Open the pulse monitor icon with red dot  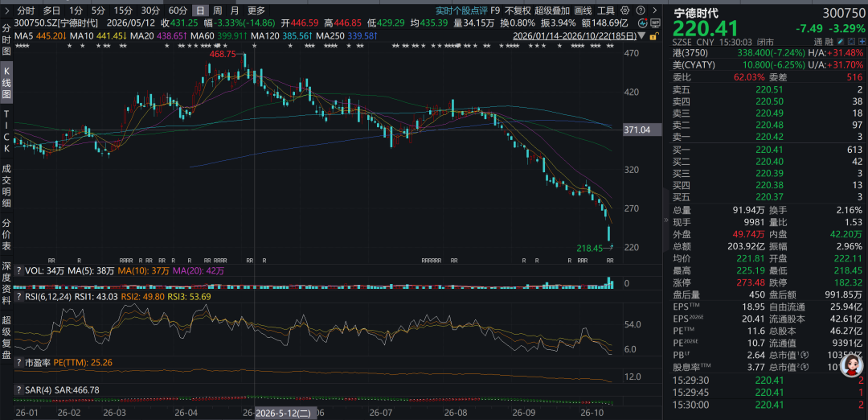click(x=643, y=23)
